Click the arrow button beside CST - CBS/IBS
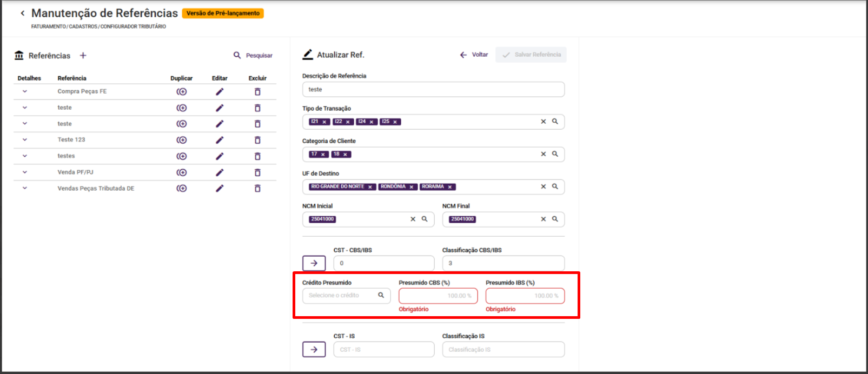Viewport: 868px width, 374px height. tap(314, 263)
